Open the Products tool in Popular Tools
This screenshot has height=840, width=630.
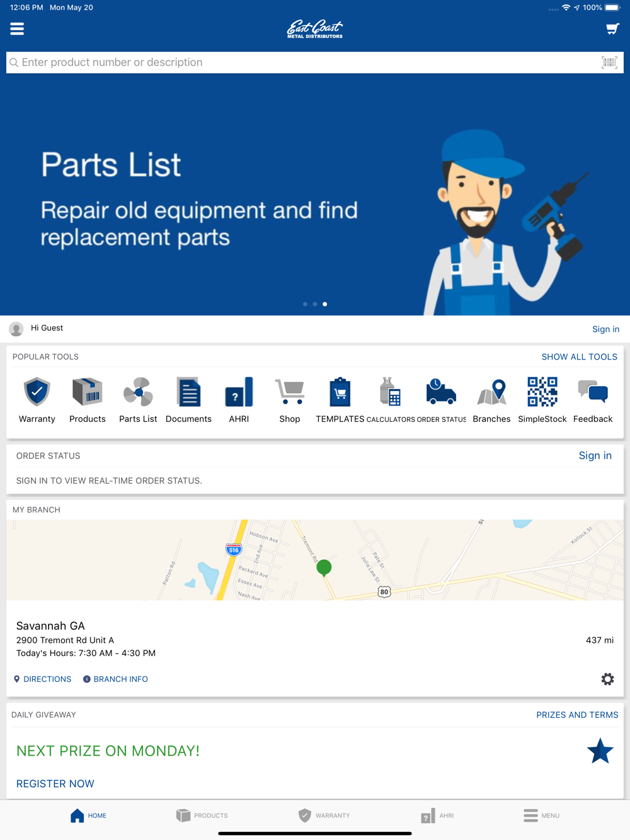(x=88, y=400)
